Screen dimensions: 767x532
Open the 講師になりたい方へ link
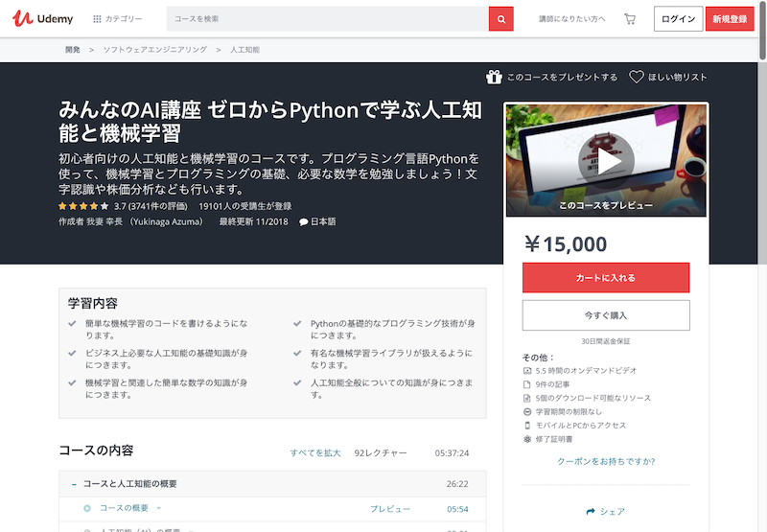pos(571,18)
